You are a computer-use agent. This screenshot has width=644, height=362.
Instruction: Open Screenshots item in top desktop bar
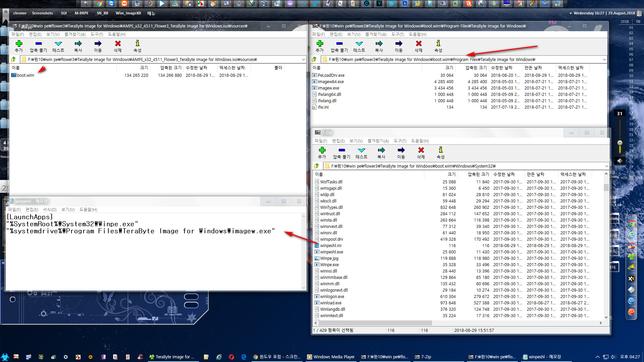tap(42, 13)
